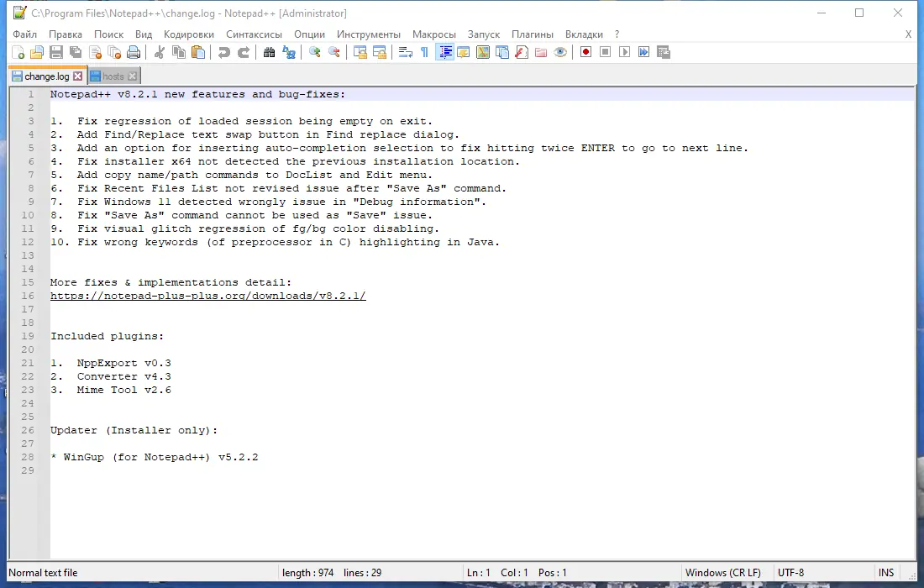The height and width of the screenshot is (588, 924).
Task: Switch to the hosts tab
Action: 113,76
